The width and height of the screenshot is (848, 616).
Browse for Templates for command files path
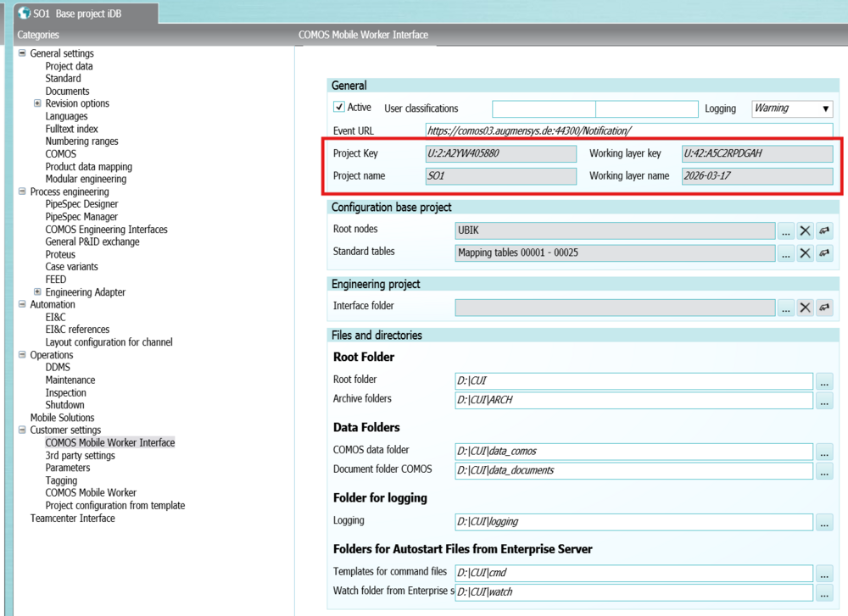click(x=824, y=573)
